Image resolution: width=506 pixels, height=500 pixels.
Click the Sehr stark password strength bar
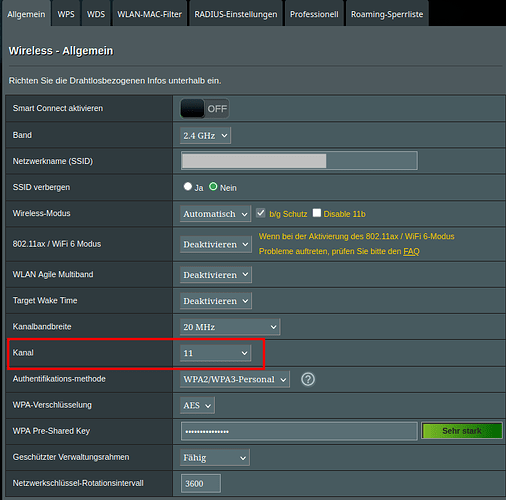pos(462,431)
